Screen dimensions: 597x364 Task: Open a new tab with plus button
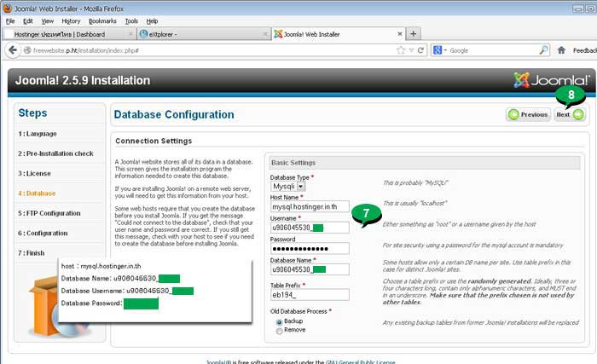pos(413,34)
